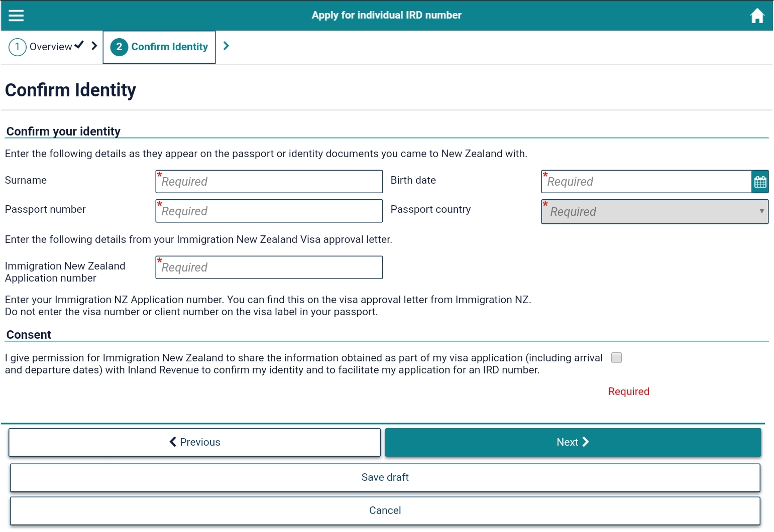Select the Birth date input field

pyautogui.click(x=646, y=182)
